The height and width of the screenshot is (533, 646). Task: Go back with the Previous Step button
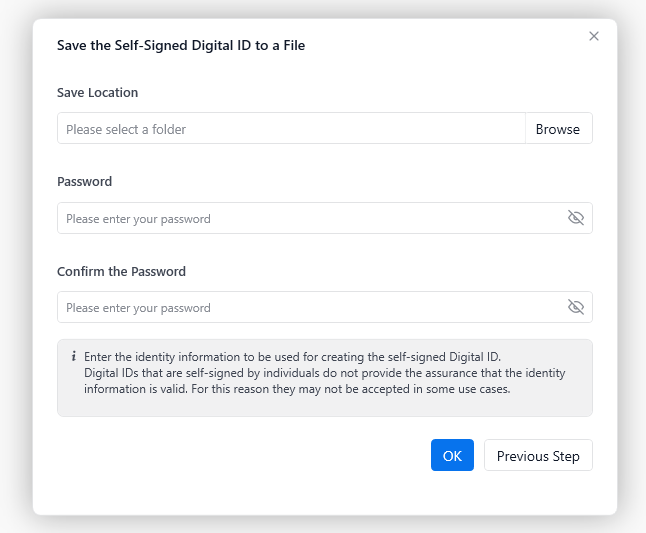coord(538,456)
